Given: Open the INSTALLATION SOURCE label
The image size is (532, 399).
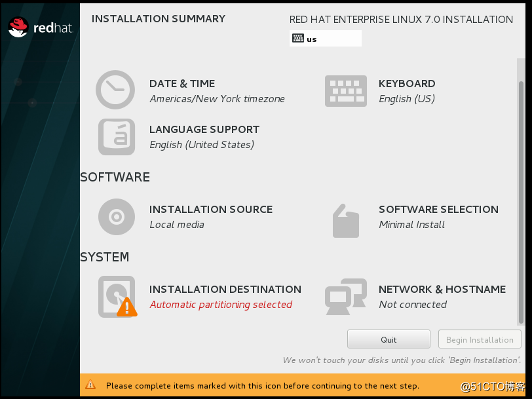Looking at the screenshot, I should click(x=211, y=210).
